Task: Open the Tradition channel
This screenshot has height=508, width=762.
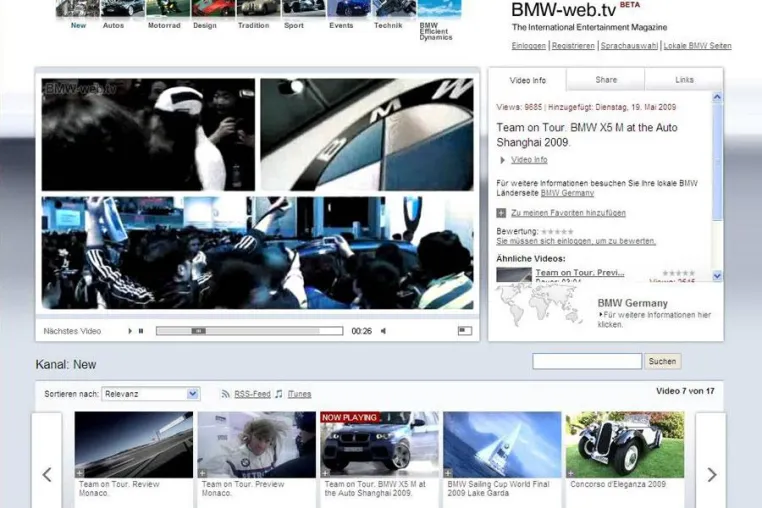Action: (253, 25)
